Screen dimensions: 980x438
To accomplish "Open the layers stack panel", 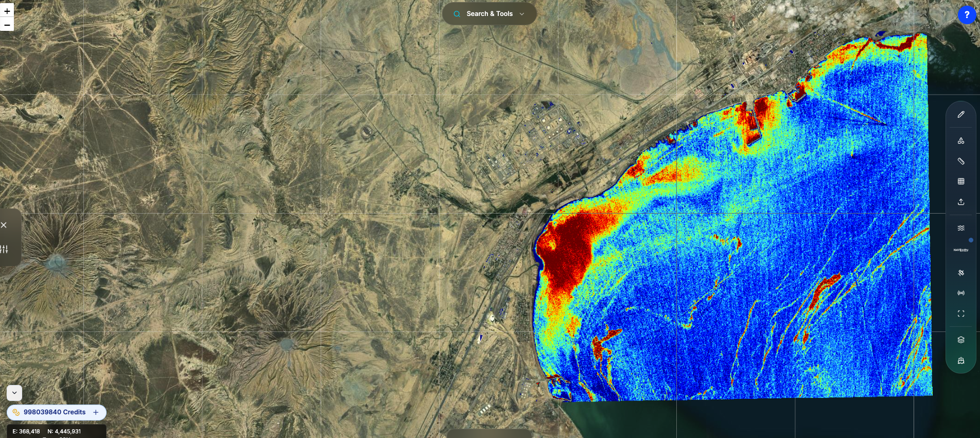I will coord(960,340).
